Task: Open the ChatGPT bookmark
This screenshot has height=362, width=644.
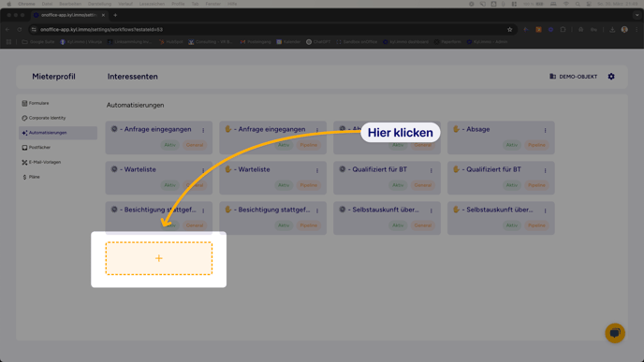Action: coord(318,42)
